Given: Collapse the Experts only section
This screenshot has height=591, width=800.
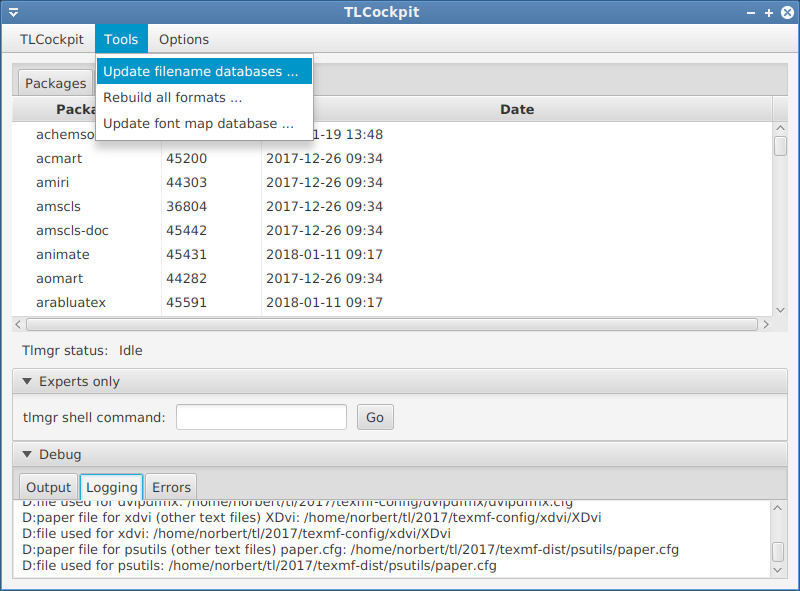Looking at the screenshot, I should (27, 381).
